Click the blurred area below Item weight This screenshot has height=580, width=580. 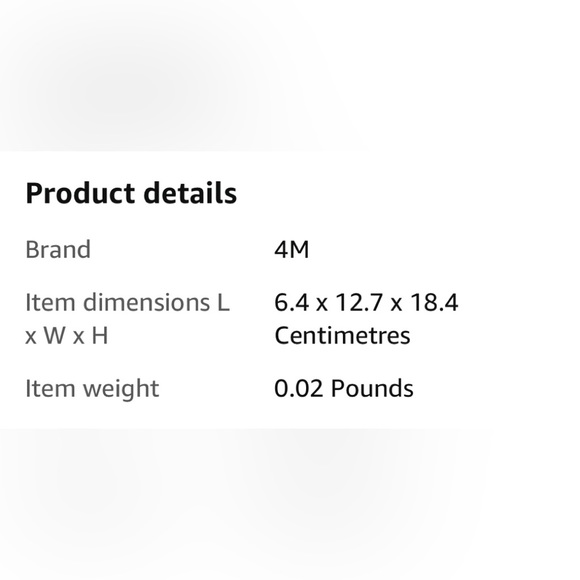290,504
